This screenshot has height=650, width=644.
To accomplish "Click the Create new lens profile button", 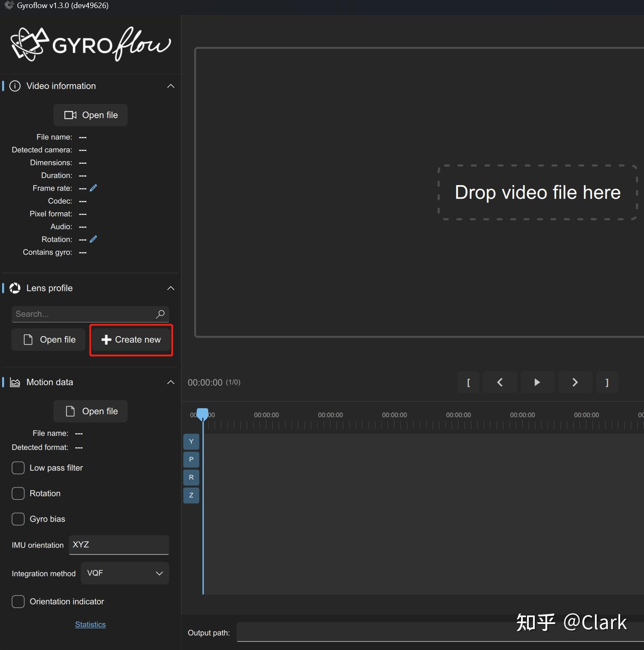I will point(131,340).
